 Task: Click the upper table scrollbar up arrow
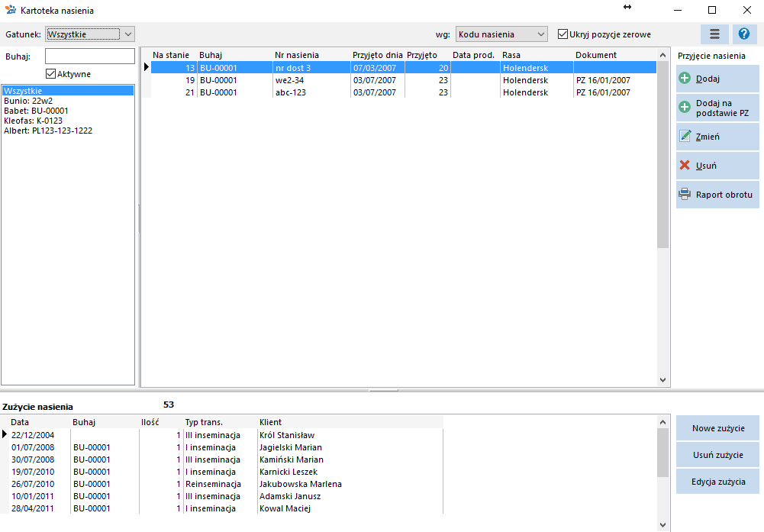pyautogui.click(x=662, y=55)
